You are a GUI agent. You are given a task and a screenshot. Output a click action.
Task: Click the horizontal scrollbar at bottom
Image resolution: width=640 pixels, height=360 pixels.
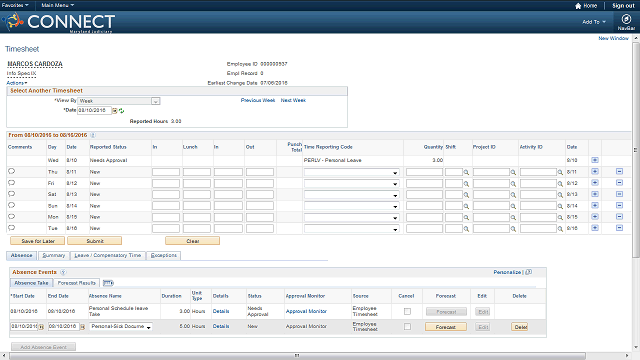coord(297,356)
